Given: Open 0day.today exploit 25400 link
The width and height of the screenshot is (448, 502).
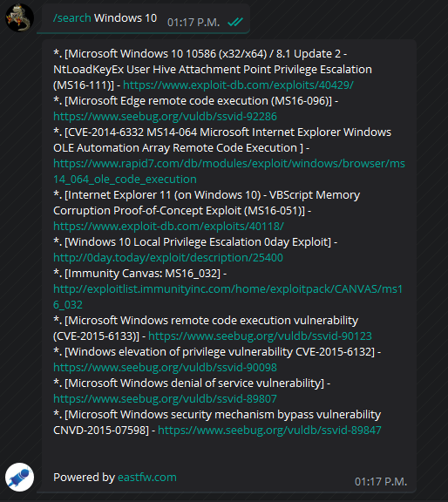Looking at the screenshot, I should (168, 257).
